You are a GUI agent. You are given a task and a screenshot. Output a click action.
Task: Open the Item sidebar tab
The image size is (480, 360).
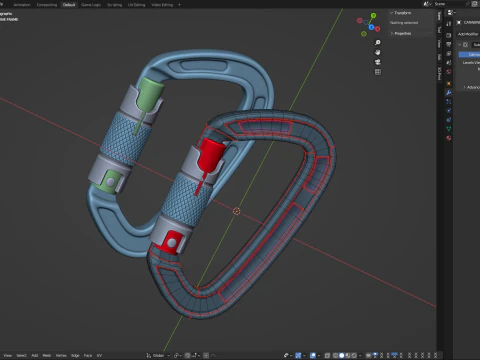pyautogui.click(x=439, y=16)
